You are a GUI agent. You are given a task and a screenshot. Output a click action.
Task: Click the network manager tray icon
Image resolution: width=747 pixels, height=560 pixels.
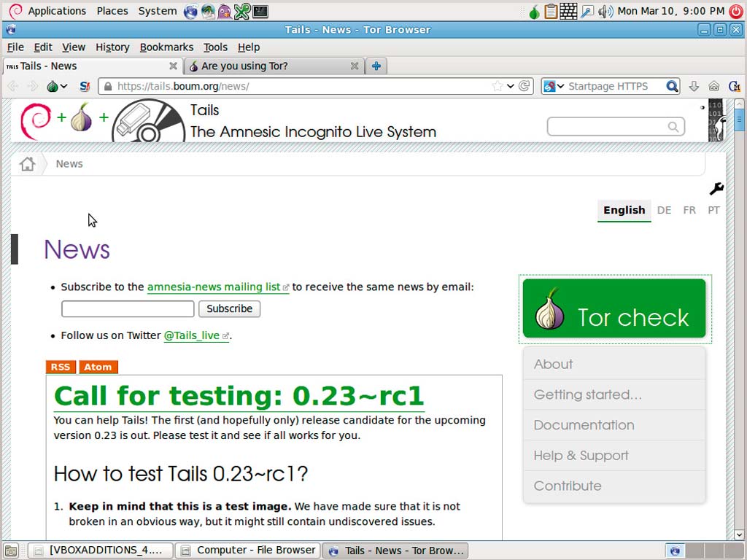(x=587, y=11)
